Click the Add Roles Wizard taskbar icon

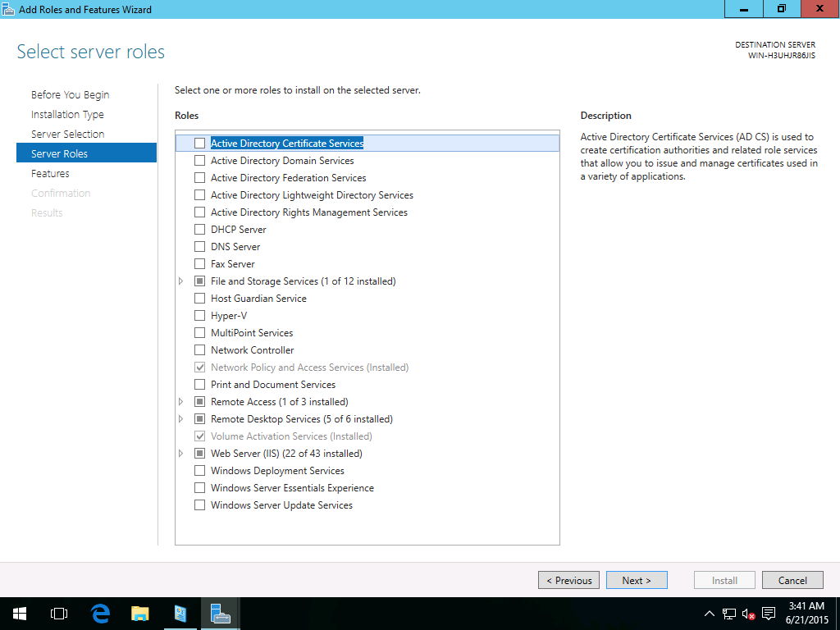click(220, 614)
